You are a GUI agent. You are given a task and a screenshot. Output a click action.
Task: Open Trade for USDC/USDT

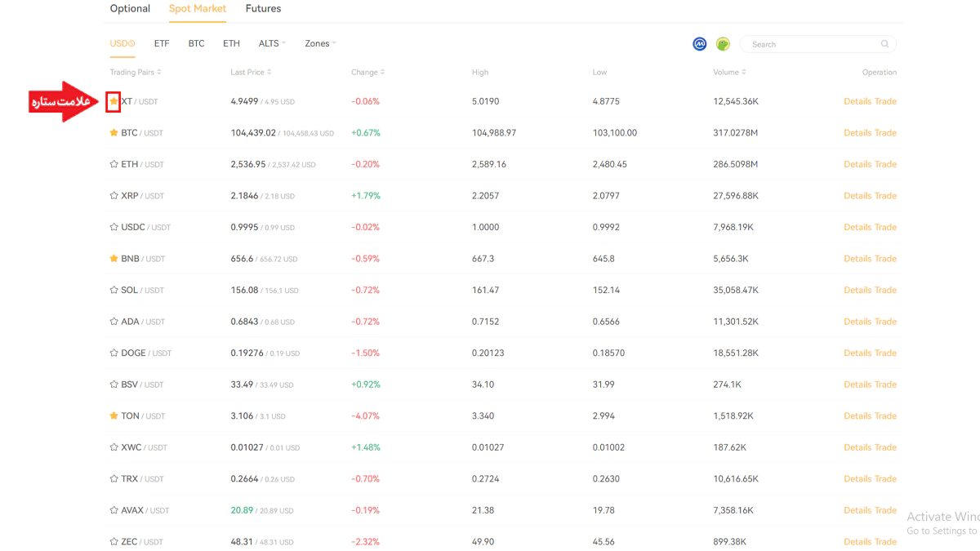(x=885, y=227)
